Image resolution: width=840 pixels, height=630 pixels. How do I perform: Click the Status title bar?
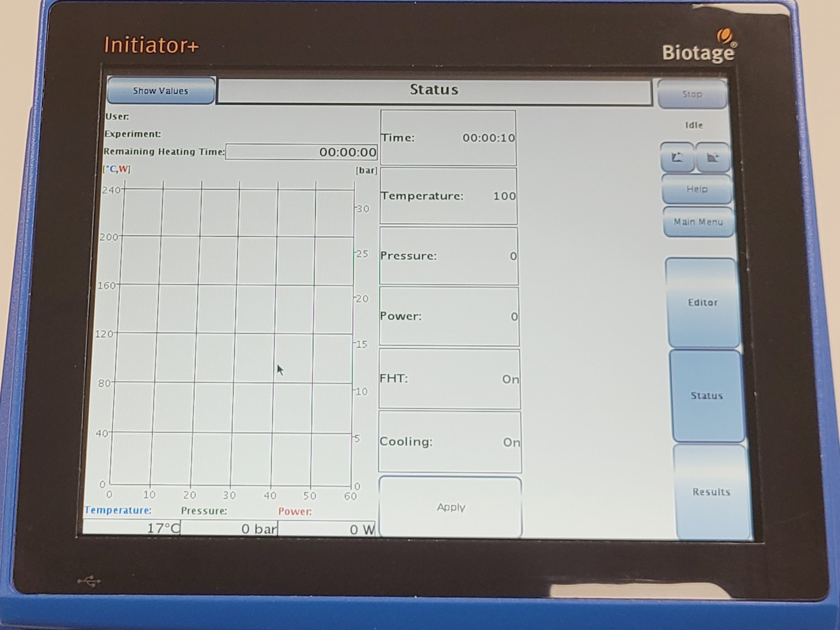434,90
